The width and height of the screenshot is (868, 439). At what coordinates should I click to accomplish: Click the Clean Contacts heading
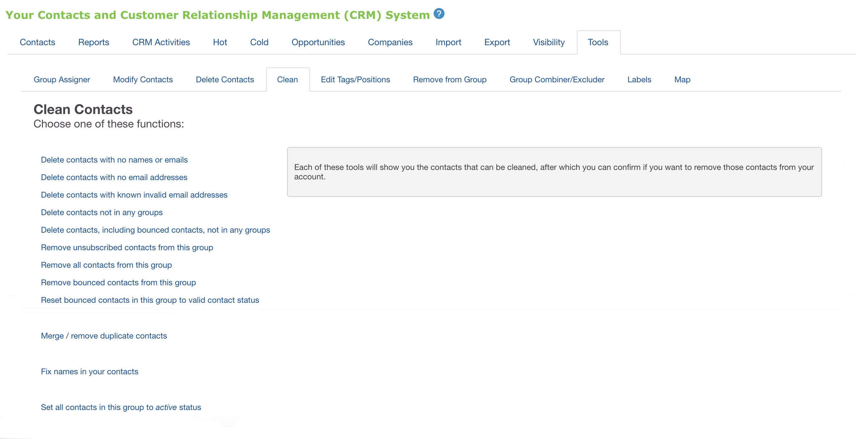pyautogui.click(x=83, y=109)
